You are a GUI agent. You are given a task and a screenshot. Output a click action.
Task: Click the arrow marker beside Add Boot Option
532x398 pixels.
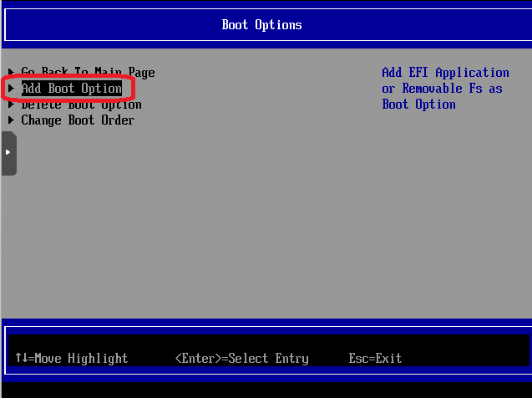click(11, 89)
